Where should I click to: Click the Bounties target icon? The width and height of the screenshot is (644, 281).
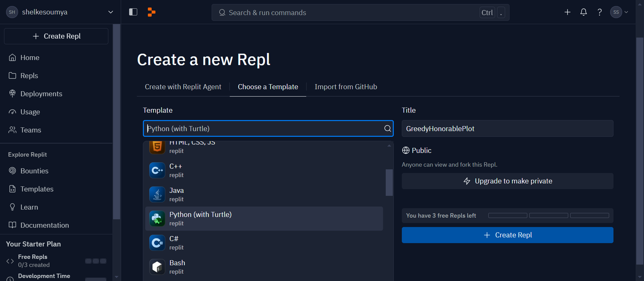[x=12, y=171]
